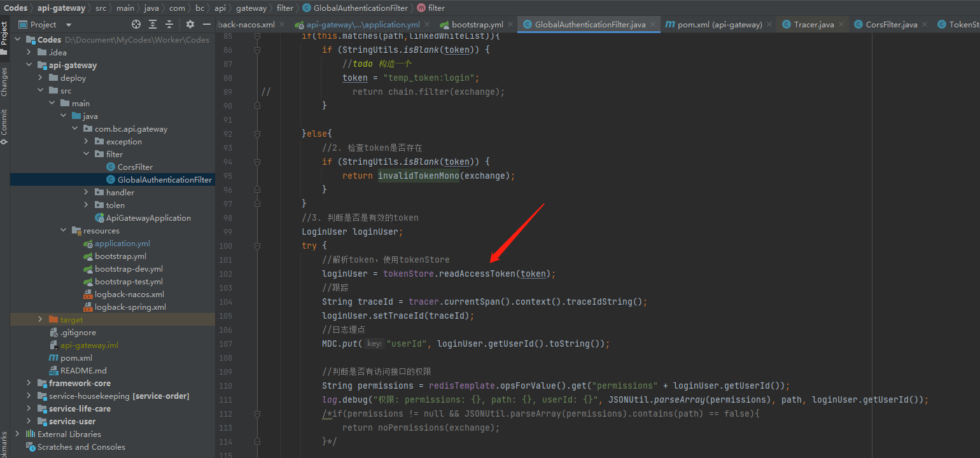Expand External Libraries node
This screenshot has height=458, width=980.
[17, 434]
